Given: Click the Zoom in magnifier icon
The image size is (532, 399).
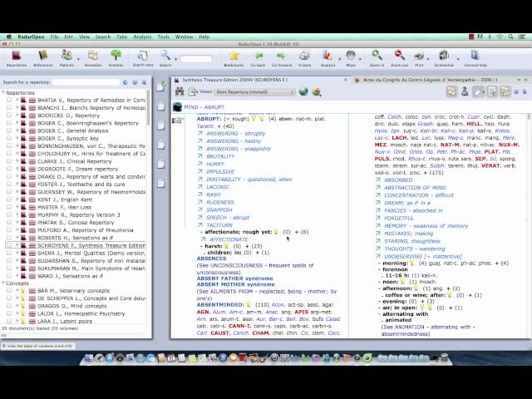Looking at the screenshot, I should pos(377,56).
